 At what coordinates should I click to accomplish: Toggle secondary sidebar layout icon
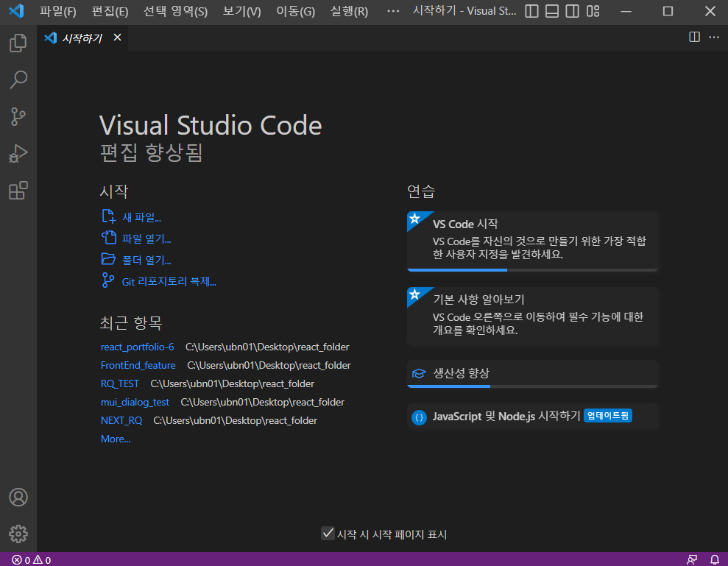coord(573,11)
